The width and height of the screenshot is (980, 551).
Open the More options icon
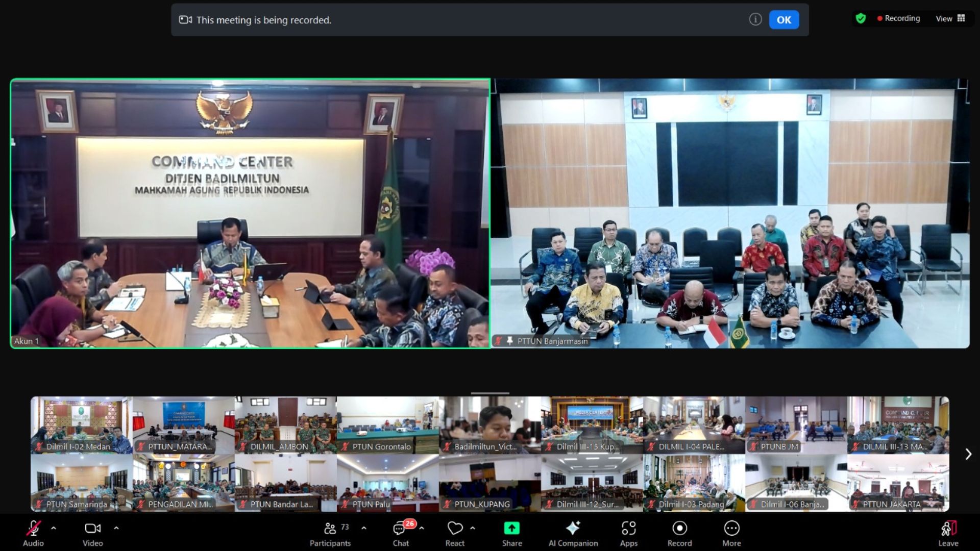click(731, 529)
